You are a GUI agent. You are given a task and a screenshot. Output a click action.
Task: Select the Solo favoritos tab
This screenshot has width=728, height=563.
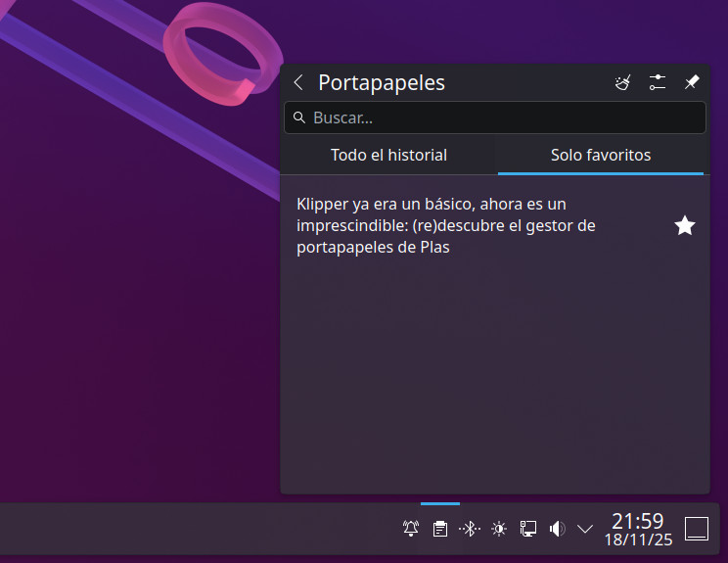[601, 155]
